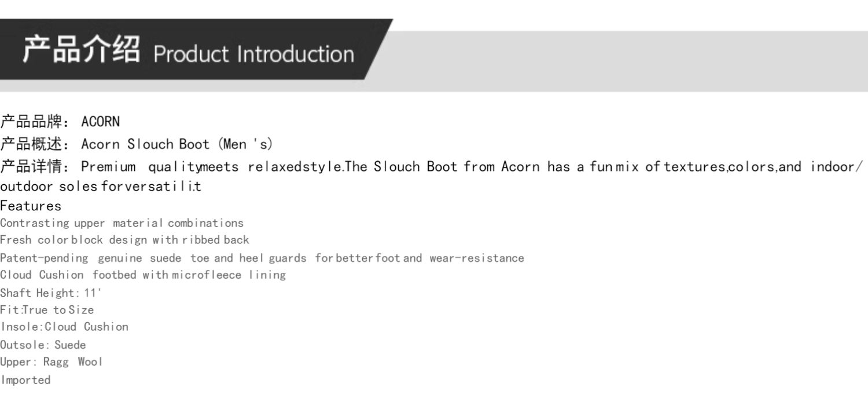Image resolution: width=868 pixels, height=409 pixels.
Task: Click the 产品详情 label
Action: (31, 167)
